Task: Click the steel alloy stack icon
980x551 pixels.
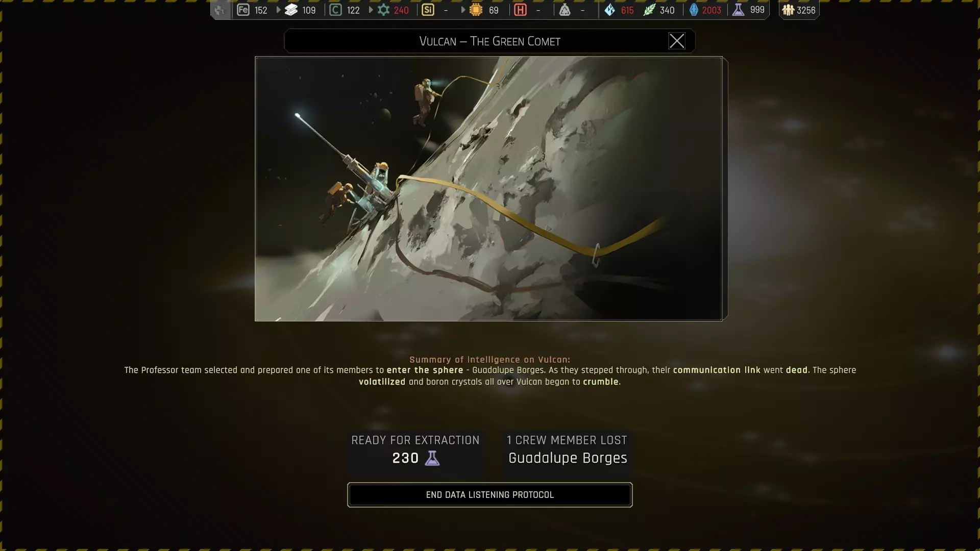Action: pyautogui.click(x=291, y=10)
